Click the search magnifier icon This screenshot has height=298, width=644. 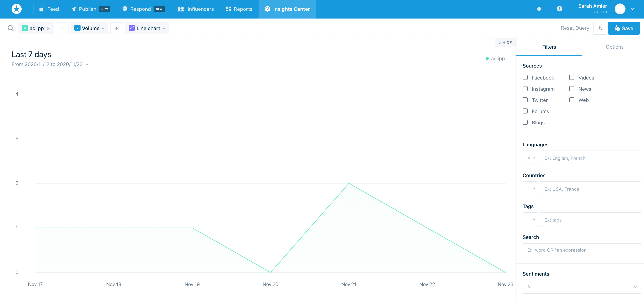coord(10,28)
